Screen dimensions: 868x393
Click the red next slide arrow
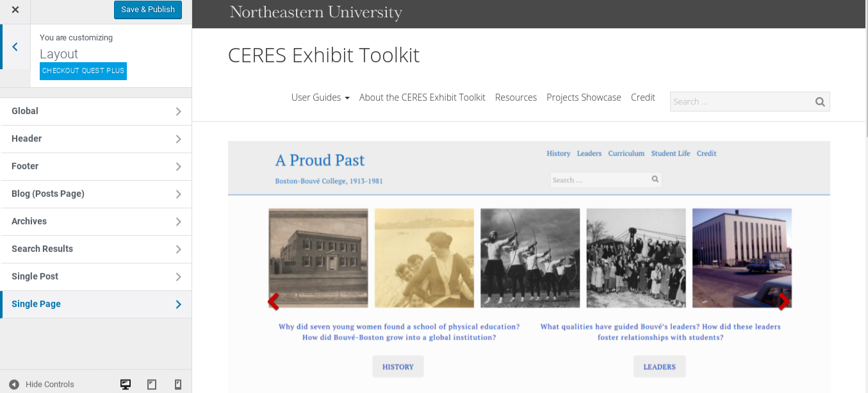click(783, 301)
